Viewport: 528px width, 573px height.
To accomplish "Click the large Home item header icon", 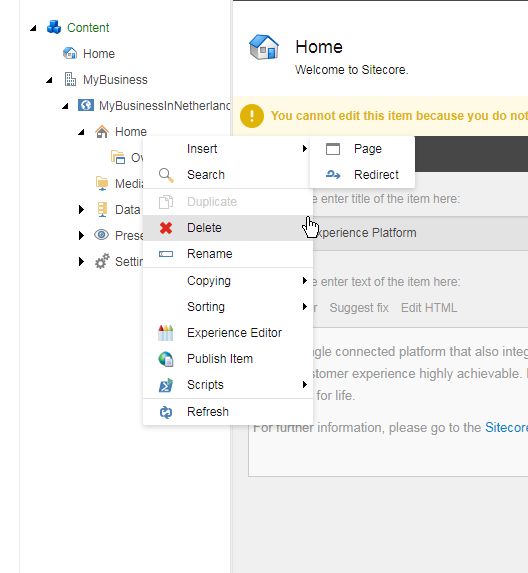I will tap(263, 47).
